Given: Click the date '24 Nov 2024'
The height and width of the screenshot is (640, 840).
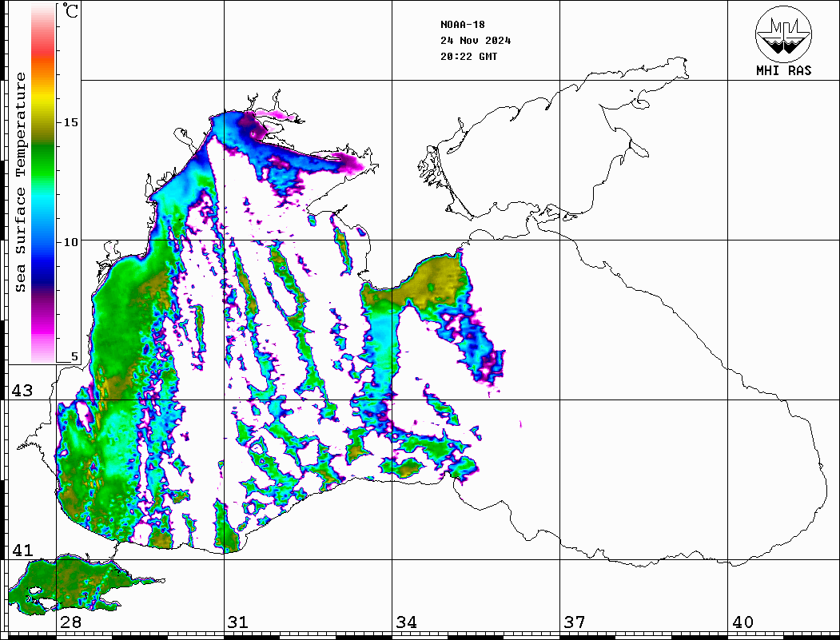Looking at the screenshot, I should pos(476,41).
